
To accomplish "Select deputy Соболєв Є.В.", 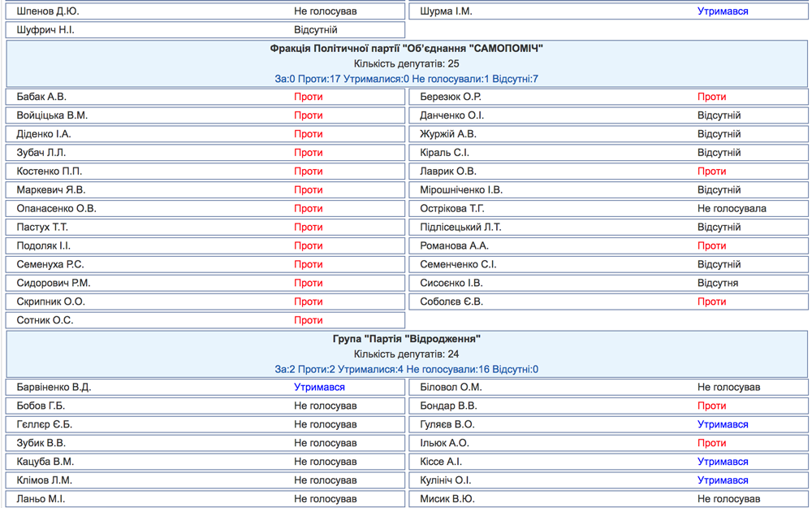I will pos(451,302).
